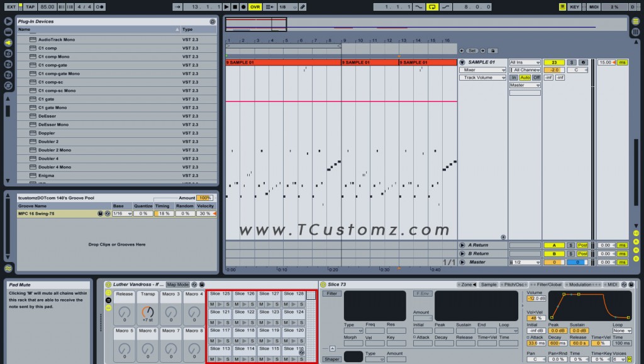This screenshot has height=364, width=644.
Task: Set SAMPLE 01 monitoring to Off
Action: [536, 77]
